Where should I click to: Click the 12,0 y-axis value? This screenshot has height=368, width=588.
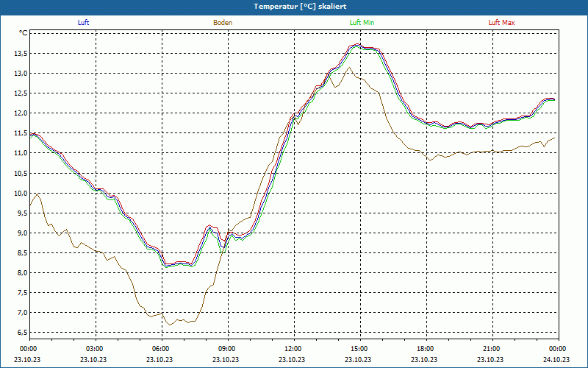(21, 113)
